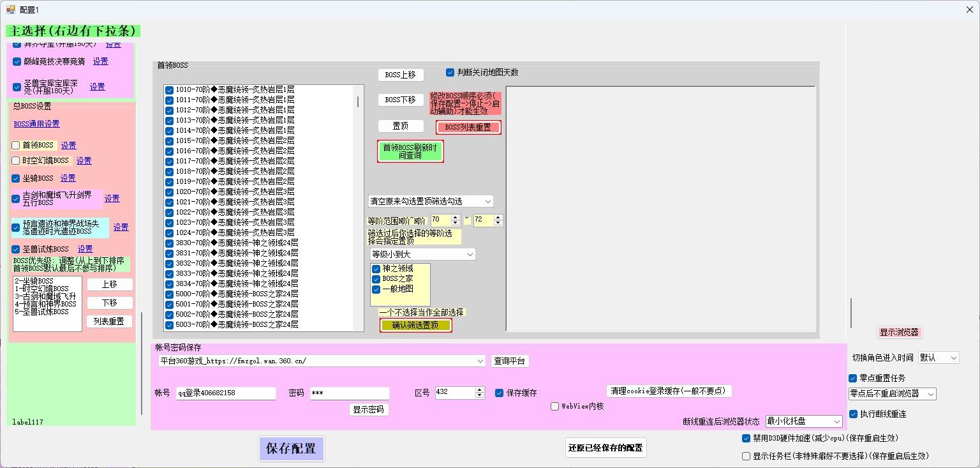Expand the 平台360游戏 platform dropdown
Viewport: 980px width, 468px height.
[480, 361]
